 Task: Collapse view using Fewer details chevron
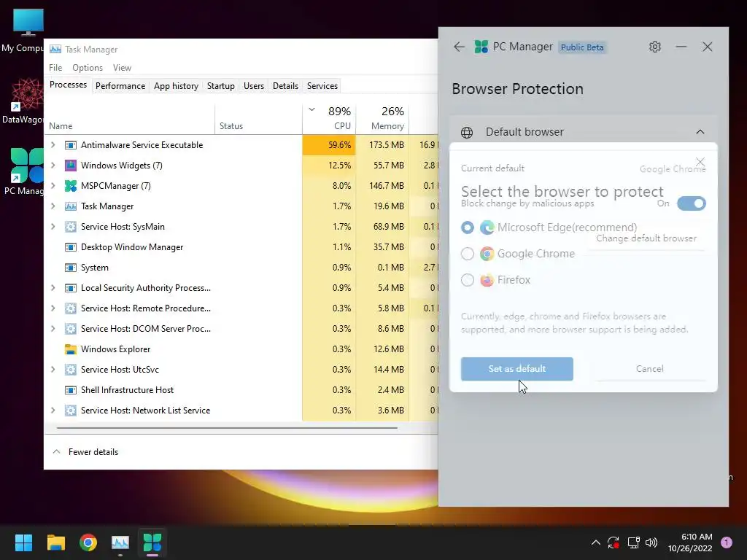pyautogui.click(x=56, y=452)
